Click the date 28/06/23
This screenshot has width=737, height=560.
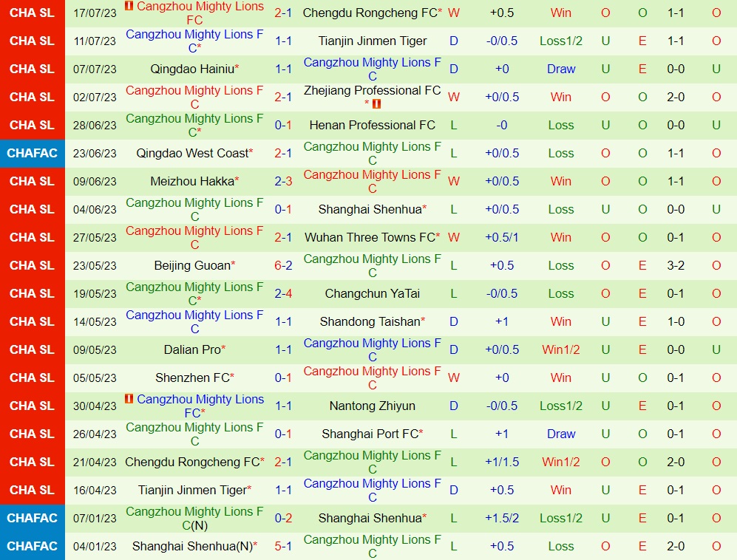click(x=95, y=125)
